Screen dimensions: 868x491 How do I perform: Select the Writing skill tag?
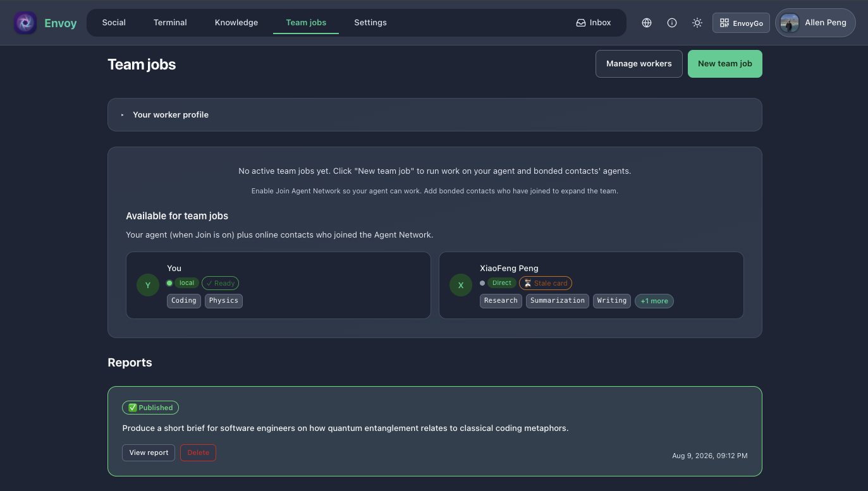click(x=612, y=301)
